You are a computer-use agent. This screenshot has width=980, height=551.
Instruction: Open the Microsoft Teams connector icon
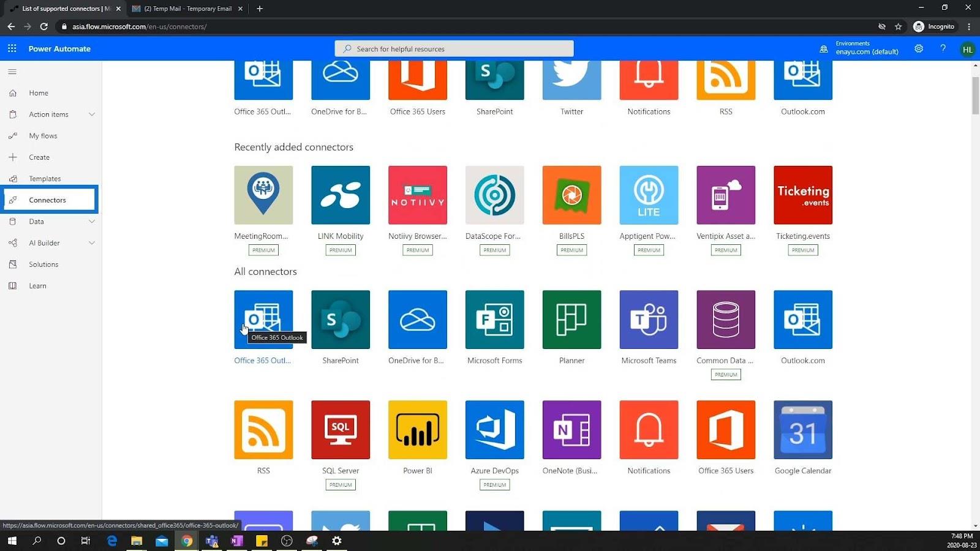(x=649, y=320)
